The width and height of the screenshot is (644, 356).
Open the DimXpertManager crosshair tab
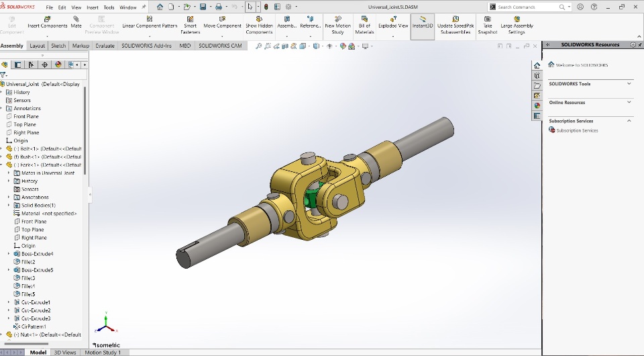coord(45,64)
